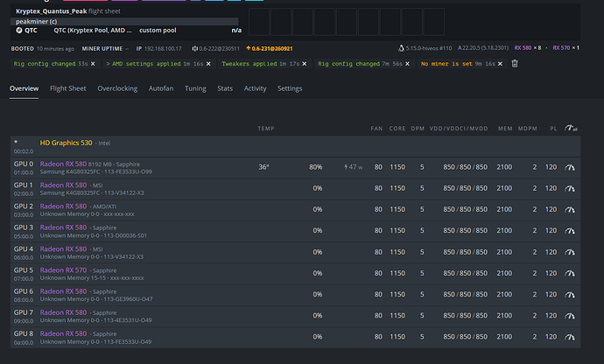The width and height of the screenshot is (604, 364).
Task: Switch to the Overview tab
Action: 24,88
